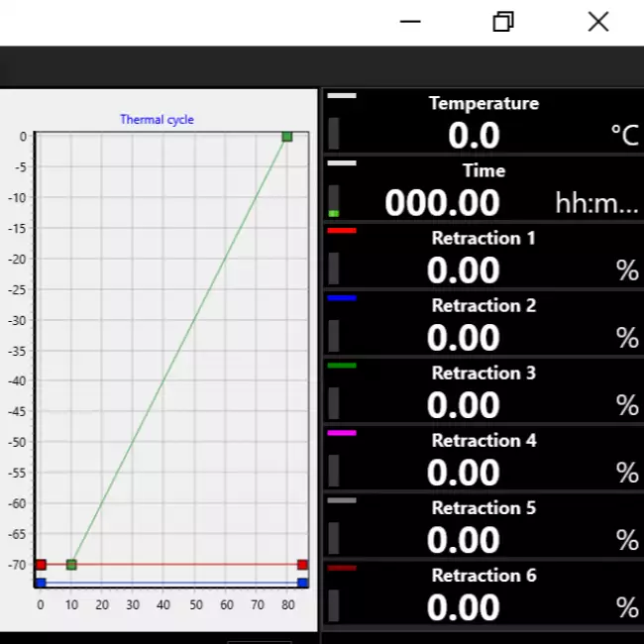Click the blue color swatch for Retraction 2
This screenshot has width=644, height=644.
[x=342, y=298]
